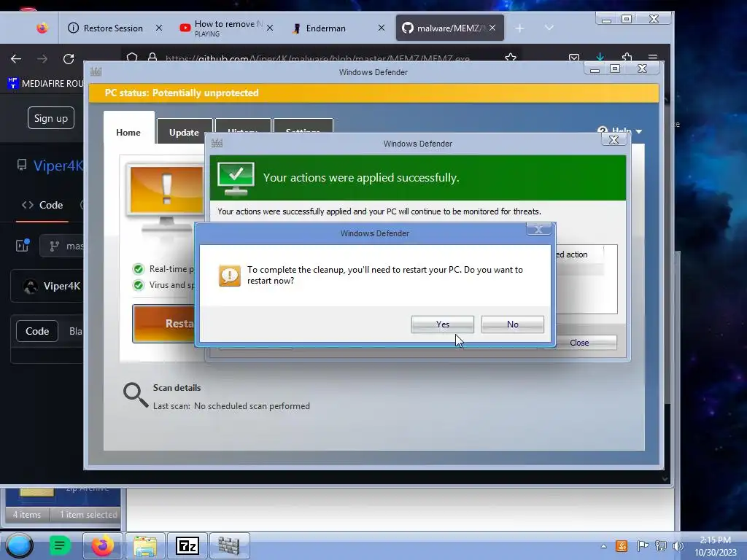Show hidden tray icons arrow
747x560 pixels.
pyautogui.click(x=603, y=546)
